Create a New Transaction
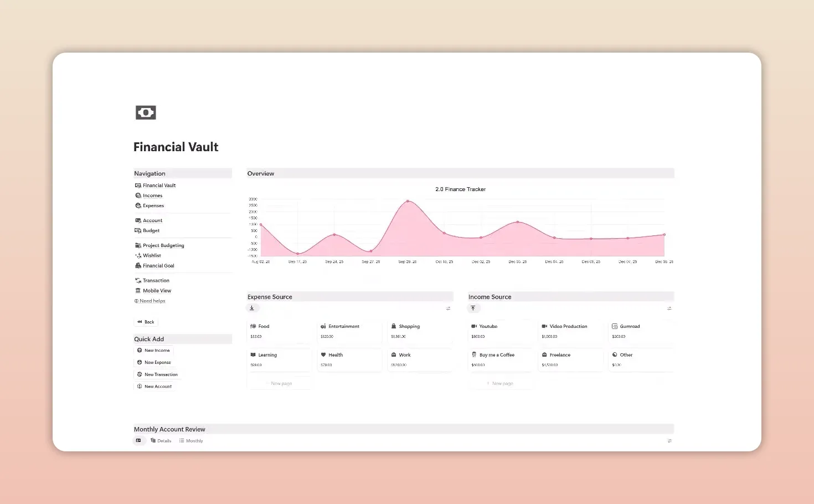814x504 pixels. coord(157,374)
